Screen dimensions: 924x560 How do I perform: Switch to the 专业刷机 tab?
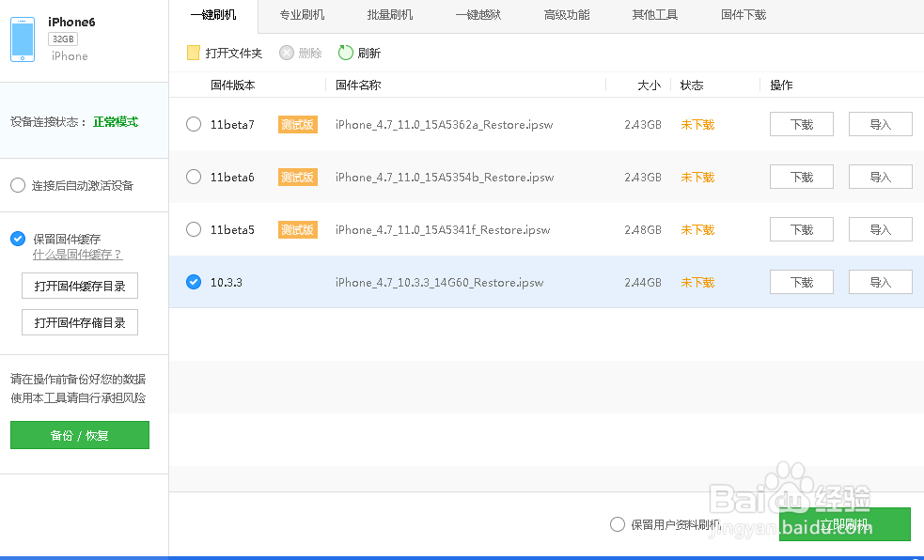coord(302,15)
